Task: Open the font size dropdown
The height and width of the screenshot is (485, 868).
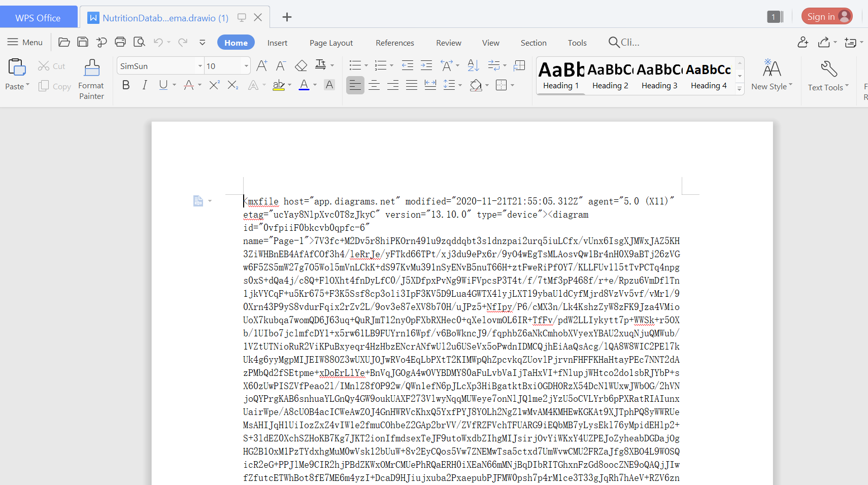Action: click(246, 66)
